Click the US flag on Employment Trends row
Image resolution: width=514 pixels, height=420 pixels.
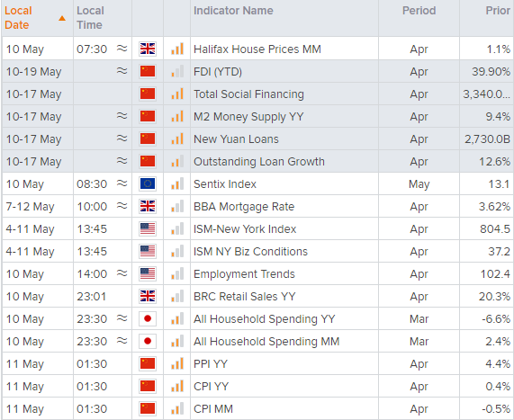(148, 274)
